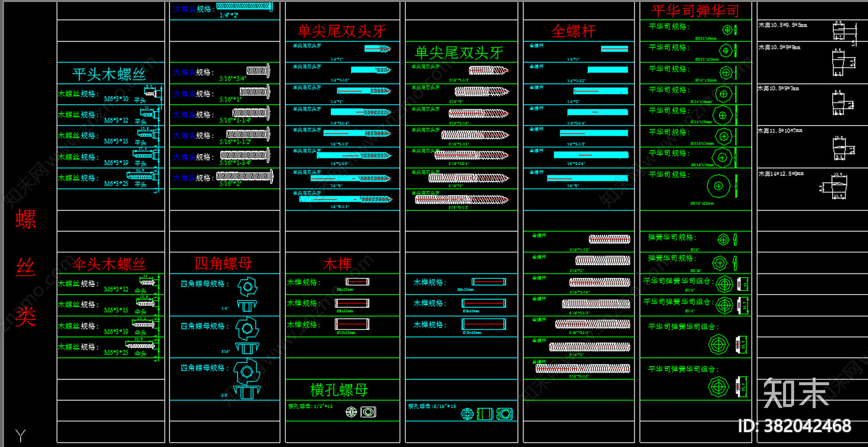
Task: Click the red 丝 character in the vertical title
Action: [x=25, y=267]
